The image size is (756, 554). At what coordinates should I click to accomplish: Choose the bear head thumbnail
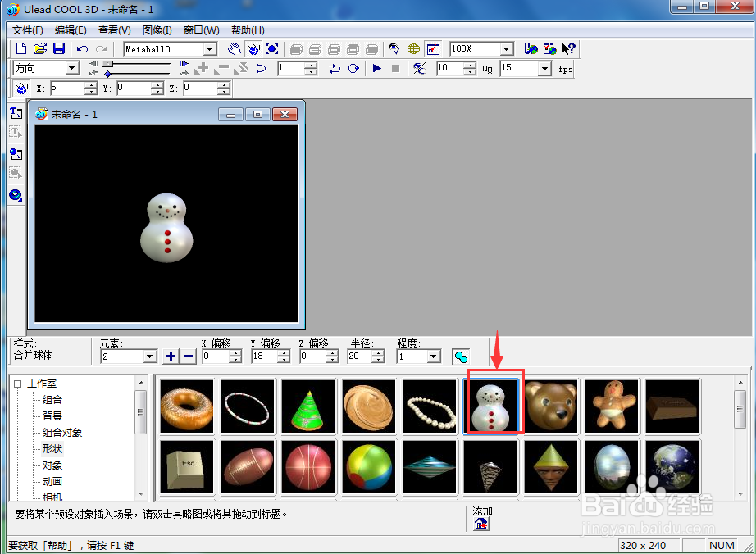[x=551, y=406]
